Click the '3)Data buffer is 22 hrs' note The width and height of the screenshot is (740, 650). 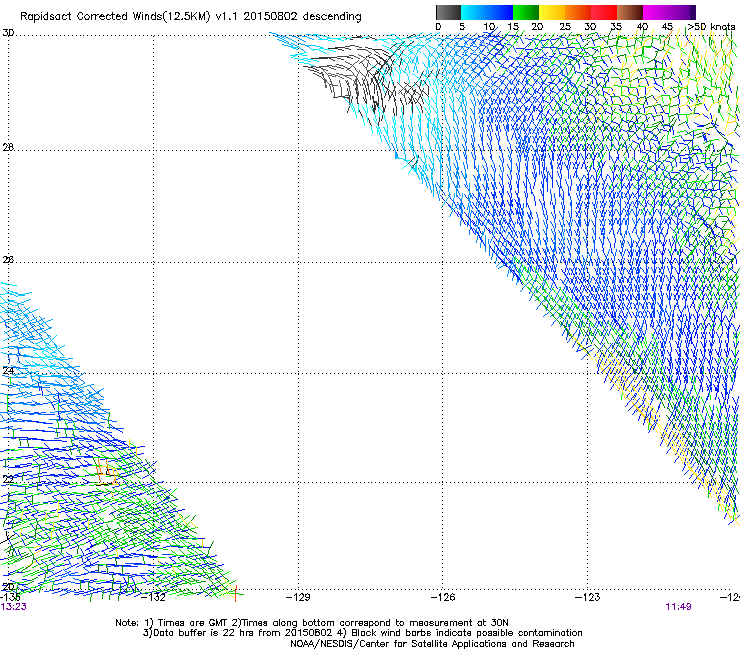pyautogui.click(x=196, y=633)
